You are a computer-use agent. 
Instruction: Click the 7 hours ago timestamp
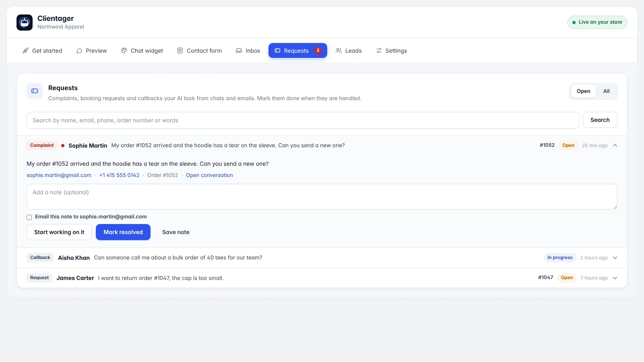tap(594, 278)
